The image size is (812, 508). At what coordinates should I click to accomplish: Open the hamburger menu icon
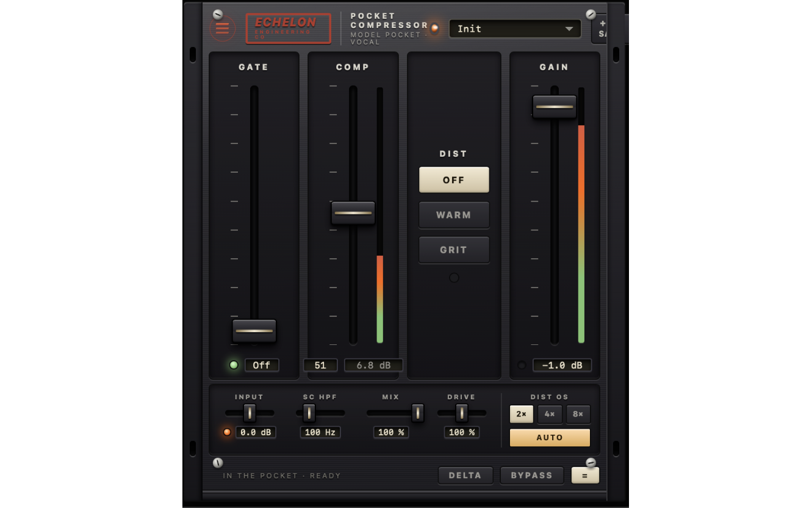(x=222, y=28)
